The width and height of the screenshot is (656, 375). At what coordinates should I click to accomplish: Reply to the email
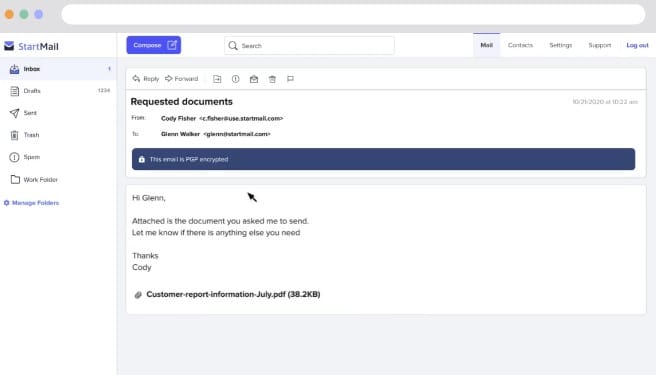point(146,79)
